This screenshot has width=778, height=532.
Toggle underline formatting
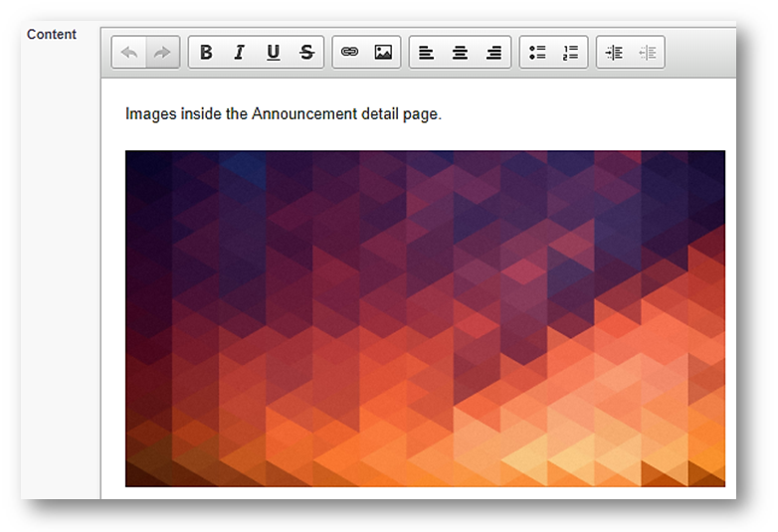pyautogui.click(x=273, y=53)
